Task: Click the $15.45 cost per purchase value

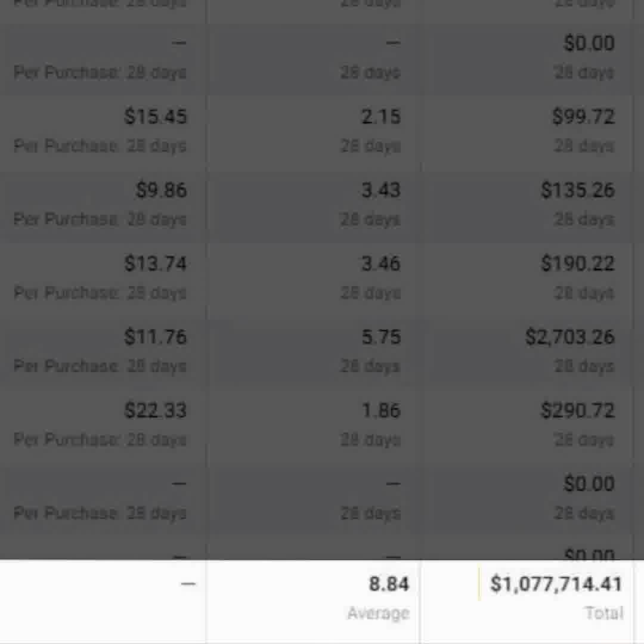Action: pyautogui.click(x=156, y=116)
